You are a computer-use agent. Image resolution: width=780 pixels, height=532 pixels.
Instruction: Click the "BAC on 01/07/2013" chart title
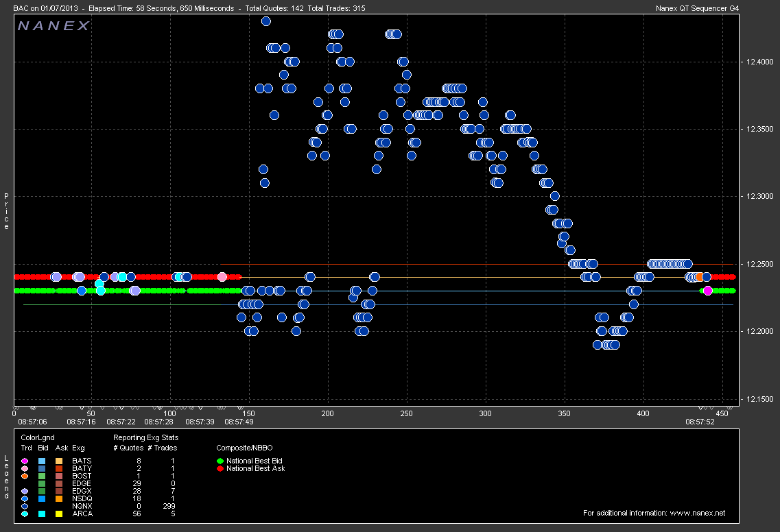tap(46, 8)
